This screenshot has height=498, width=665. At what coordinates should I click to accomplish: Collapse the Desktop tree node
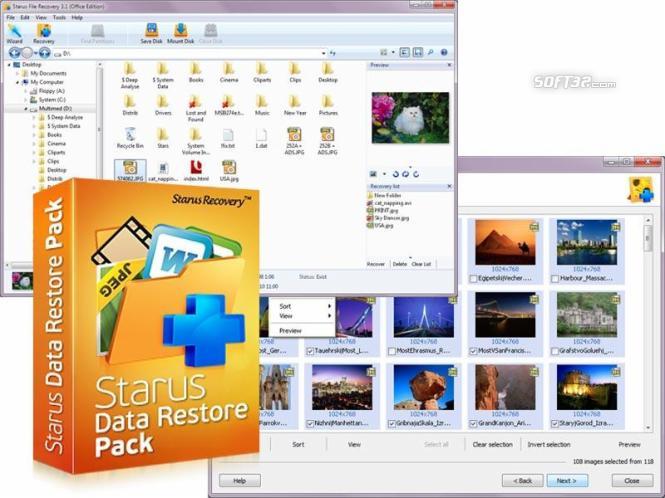[9, 65]
